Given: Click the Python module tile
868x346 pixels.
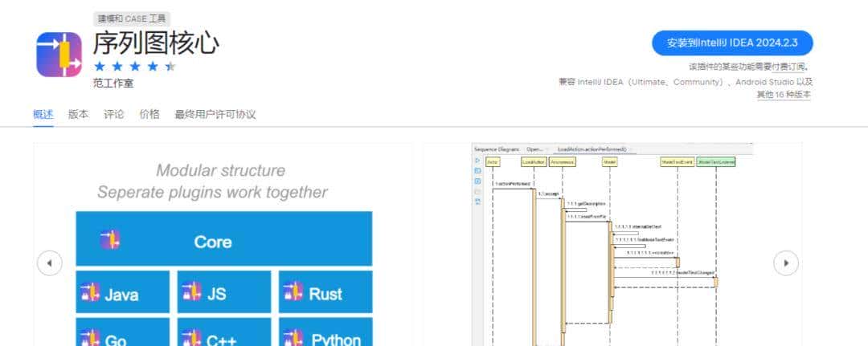Looking at the screenshot, I should pyautogui.click(x=325, y=332).
